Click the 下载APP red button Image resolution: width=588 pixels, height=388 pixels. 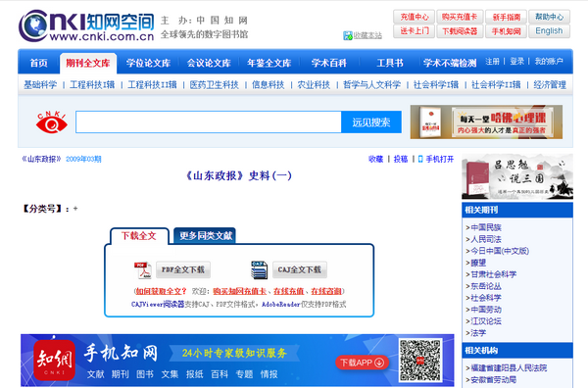[x=363, y=363]
